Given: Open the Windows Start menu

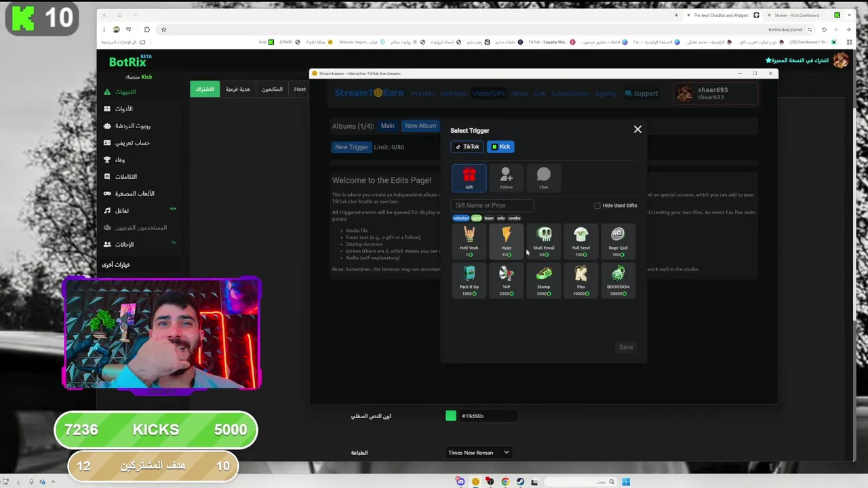Looking at the screenshot, I should [626, 482].
